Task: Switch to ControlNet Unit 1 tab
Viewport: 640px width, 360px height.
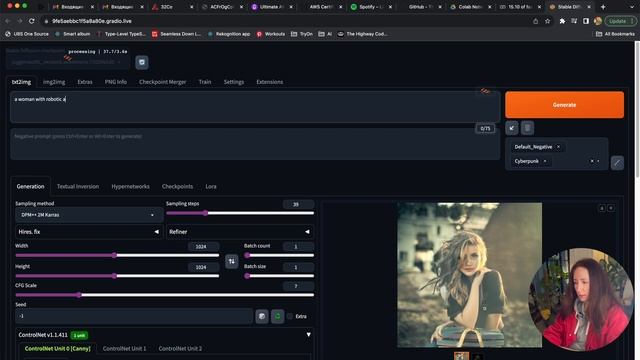Action: coord(124,349)
